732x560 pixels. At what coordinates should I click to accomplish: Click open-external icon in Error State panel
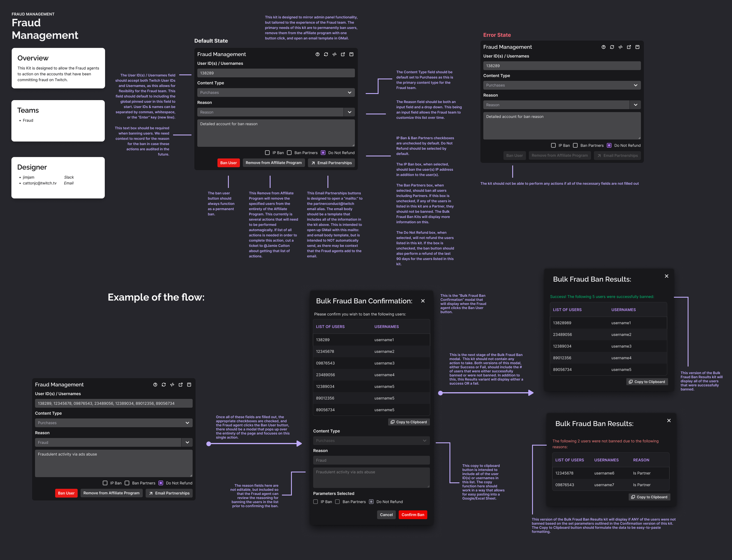pos(629,47)
